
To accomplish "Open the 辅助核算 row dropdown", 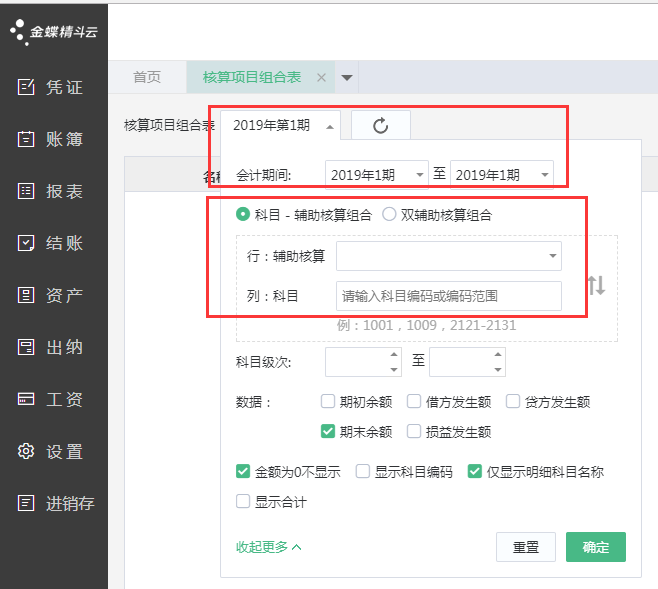I will tap(448, 256).
